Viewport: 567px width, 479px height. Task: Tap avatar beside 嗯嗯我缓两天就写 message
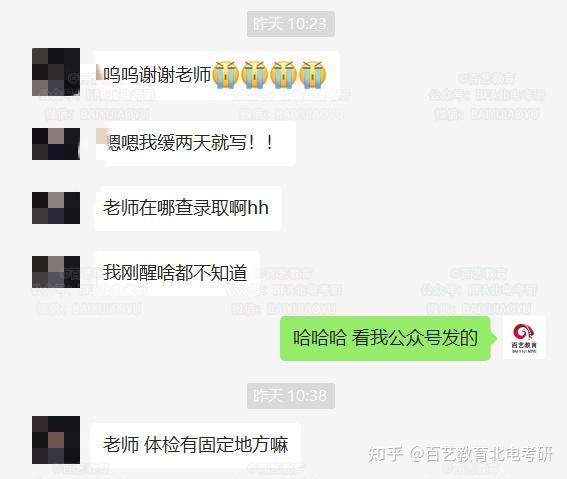tap(56, 144)
